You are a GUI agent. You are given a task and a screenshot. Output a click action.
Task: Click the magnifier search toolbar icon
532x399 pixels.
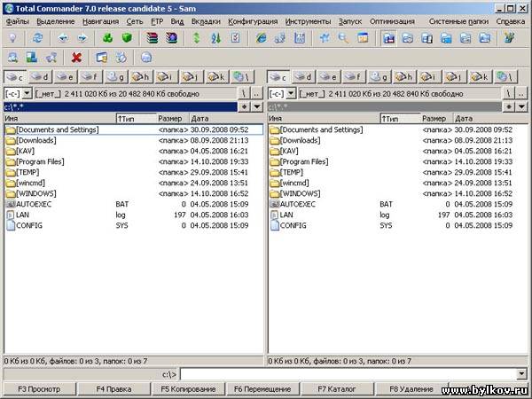(x=343, y=37)
